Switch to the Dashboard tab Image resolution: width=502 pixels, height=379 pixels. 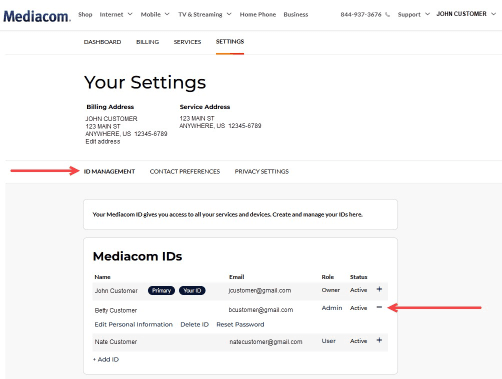(102, 42)
